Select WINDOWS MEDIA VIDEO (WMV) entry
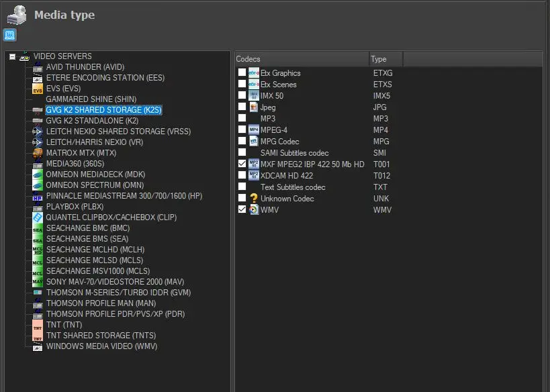This screenshot has height=392, width=550. [101, 346]
